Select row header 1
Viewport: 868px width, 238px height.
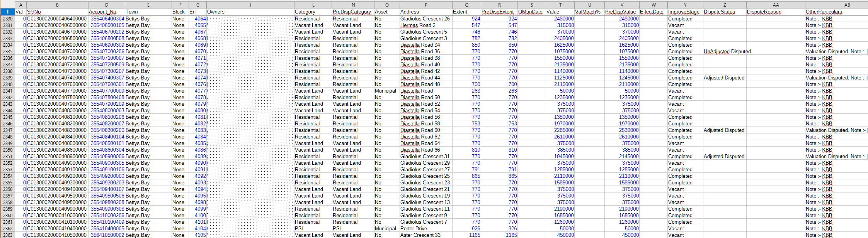point(7,12)
